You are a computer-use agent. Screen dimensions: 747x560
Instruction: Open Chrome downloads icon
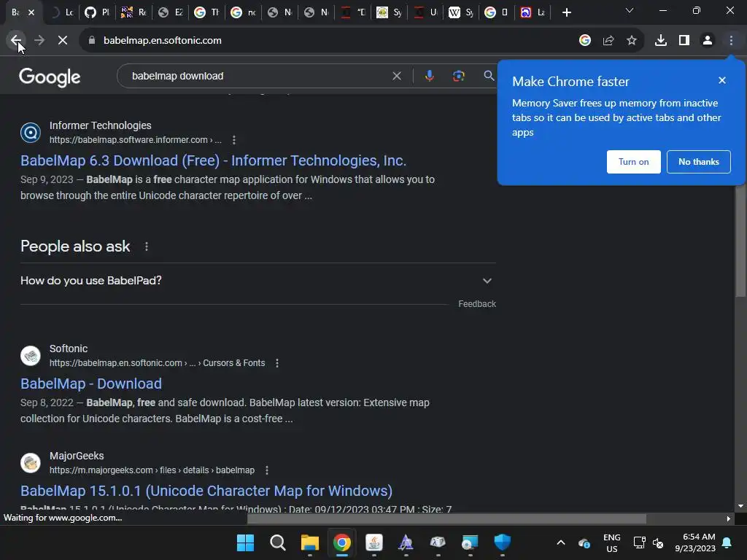click(x=661, y=41)
